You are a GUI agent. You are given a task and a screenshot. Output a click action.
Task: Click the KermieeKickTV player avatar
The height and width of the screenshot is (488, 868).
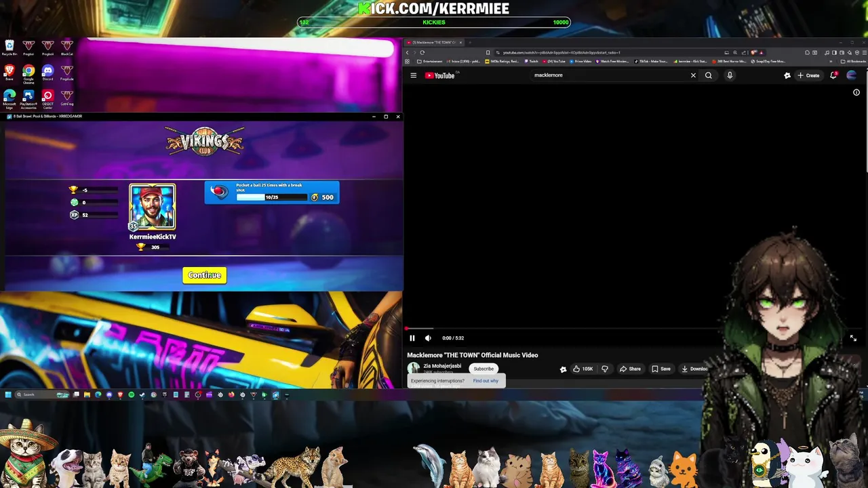tap(153, 207)
